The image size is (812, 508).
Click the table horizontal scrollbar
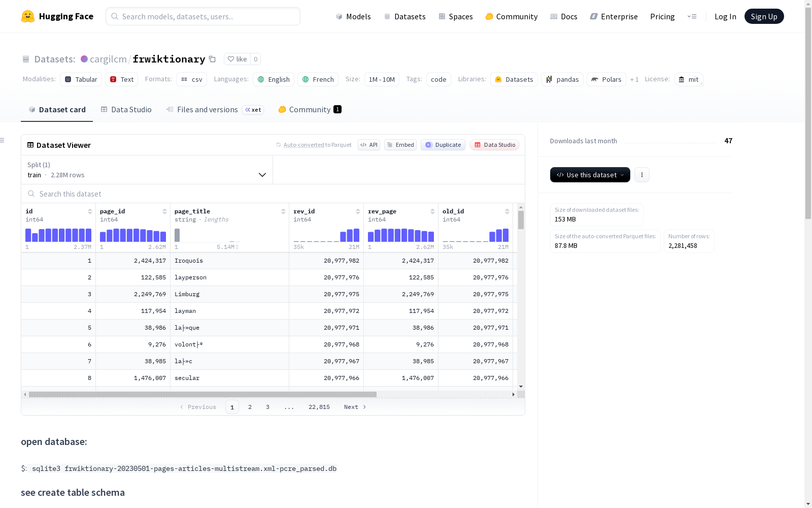point(202,394)
